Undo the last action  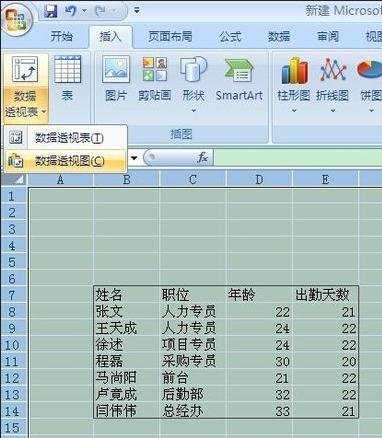coord(71,11)
